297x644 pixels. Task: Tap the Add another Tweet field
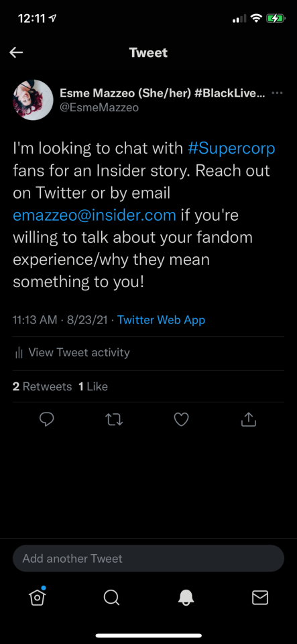(x=149, y=559)
